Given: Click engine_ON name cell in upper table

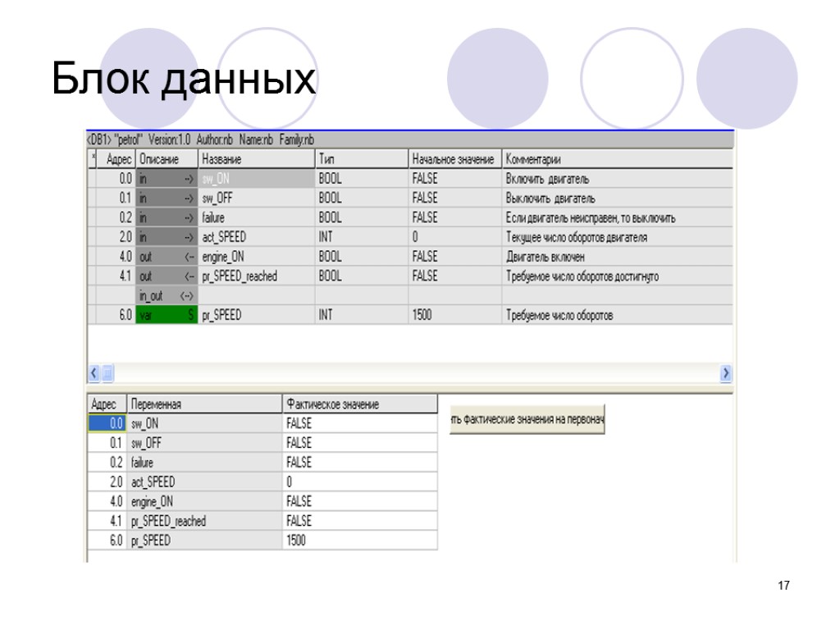Looking at the screenshot, I should (257, 257).
